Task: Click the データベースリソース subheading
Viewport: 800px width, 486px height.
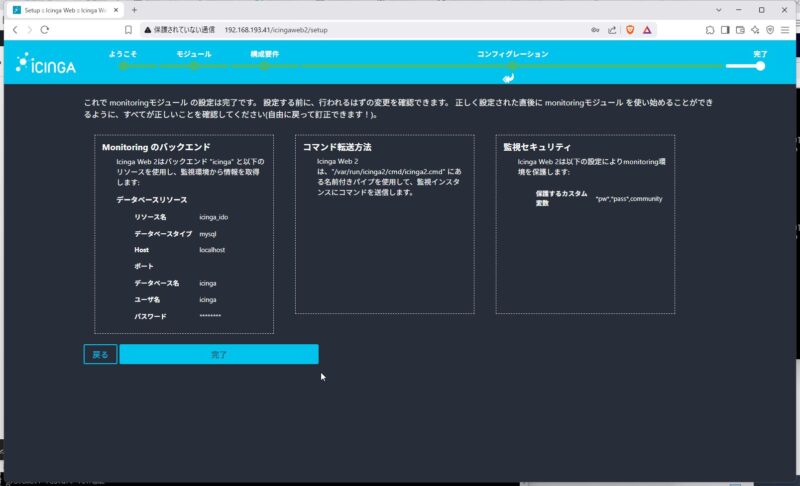Action: (152, 200)
